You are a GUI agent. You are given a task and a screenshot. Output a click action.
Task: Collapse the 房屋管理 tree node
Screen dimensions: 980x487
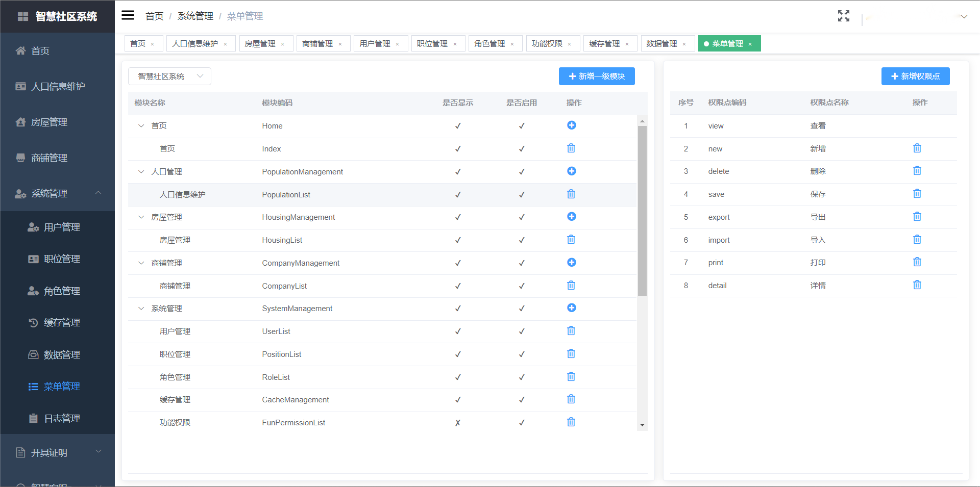(141, 217)
